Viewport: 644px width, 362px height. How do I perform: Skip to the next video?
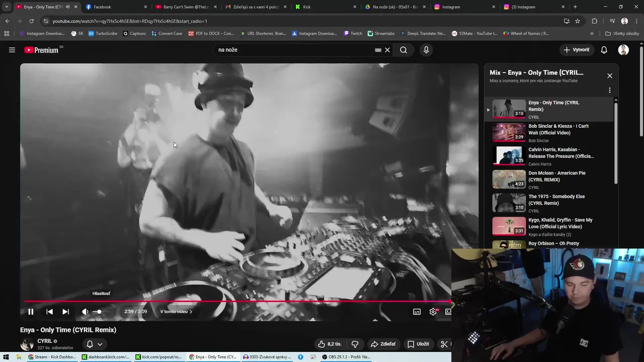[65, 312]
